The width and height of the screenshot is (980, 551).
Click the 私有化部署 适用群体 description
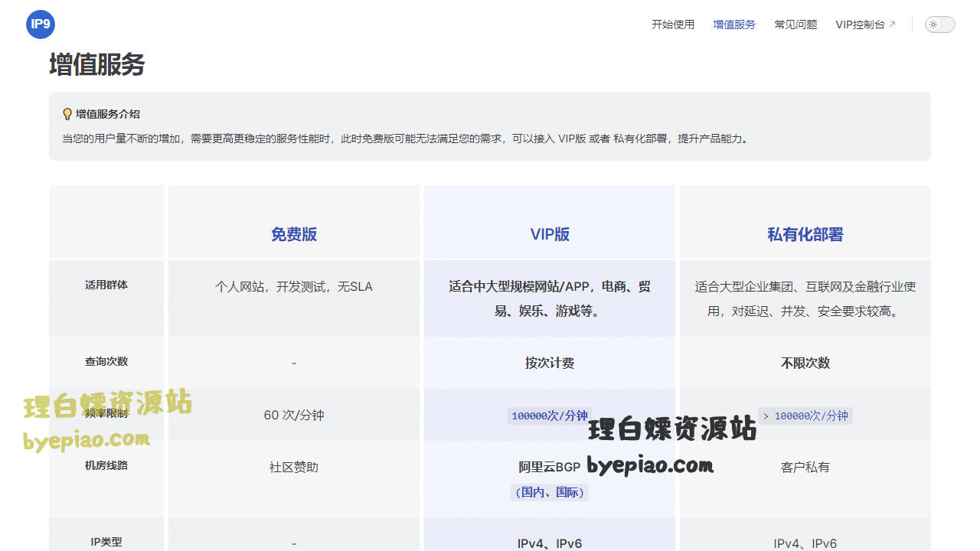[x=805, y=298]
